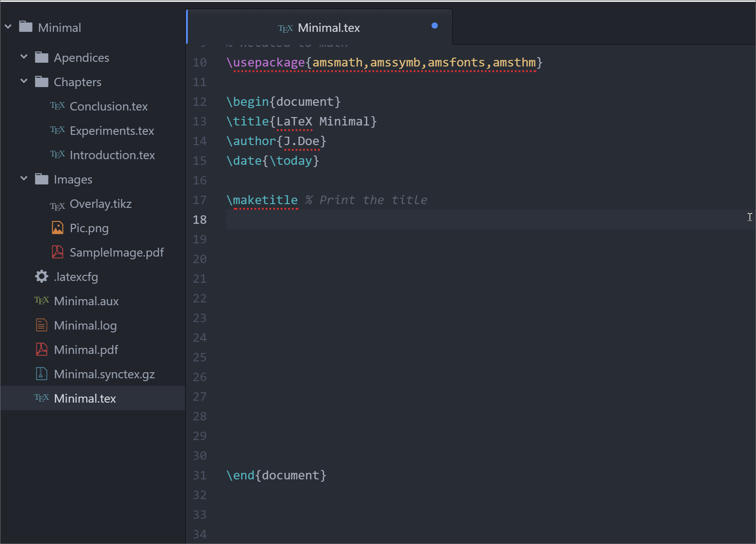This screenshot has width=756, height=544.
Task: Open Conclusion.tex from the tree
Action: 109,106
